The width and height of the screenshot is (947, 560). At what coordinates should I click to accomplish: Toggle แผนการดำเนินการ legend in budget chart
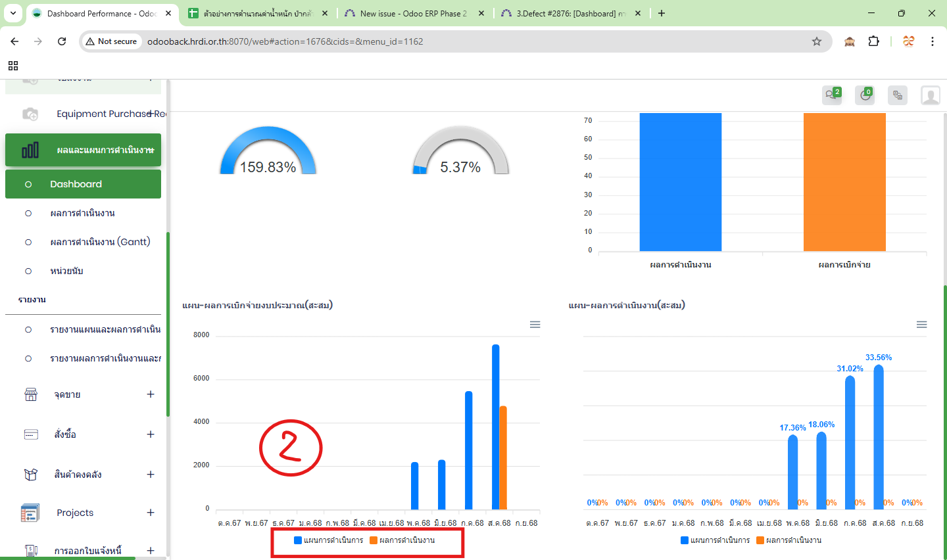coord(329,540)
